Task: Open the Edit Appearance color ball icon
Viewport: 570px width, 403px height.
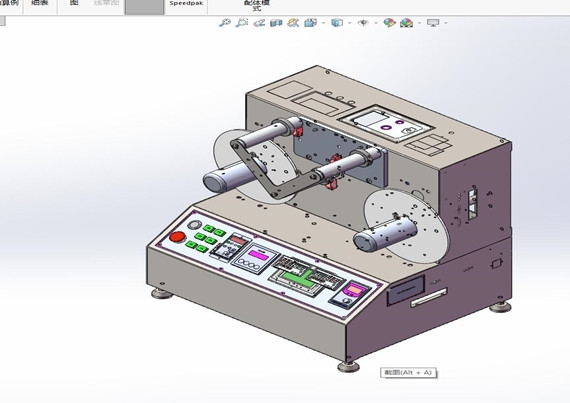Action: pyautogui.click(x=389, y=23)
